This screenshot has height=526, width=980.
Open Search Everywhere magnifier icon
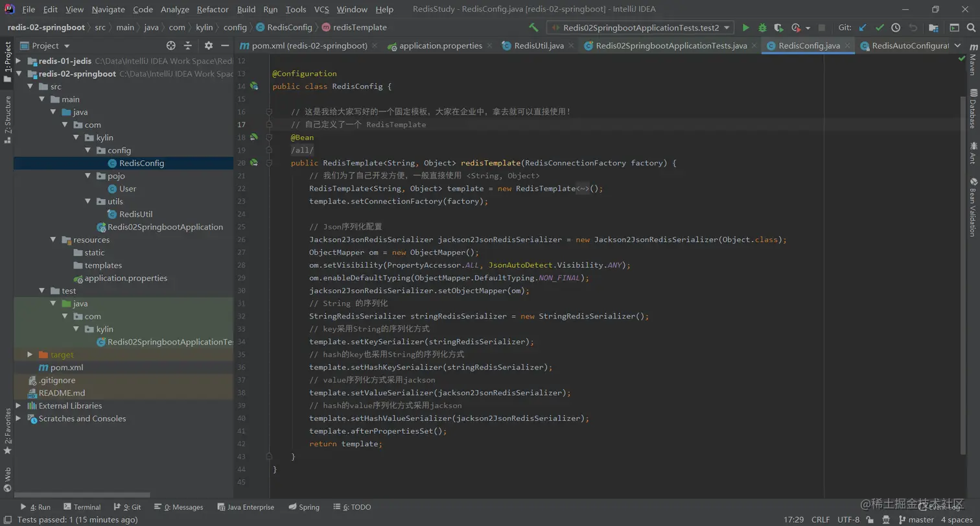click(x=970, y=28)
